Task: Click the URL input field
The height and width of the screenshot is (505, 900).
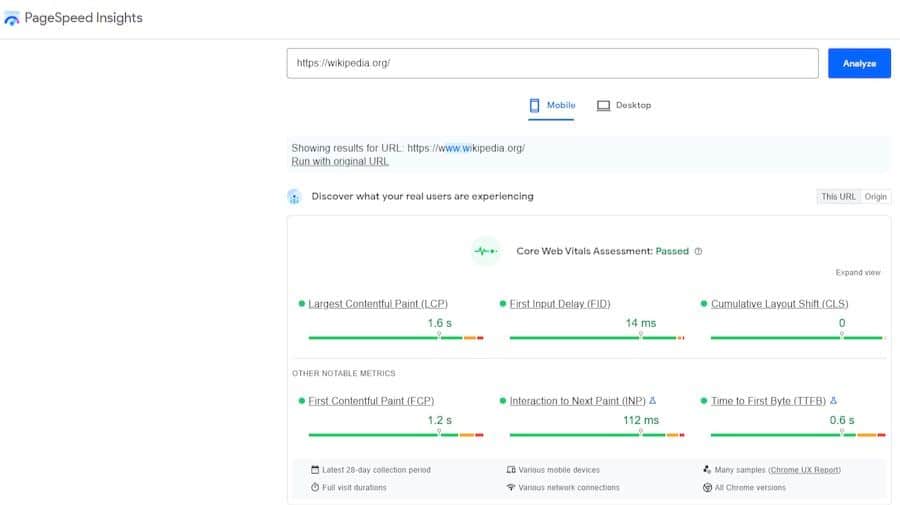Action: (552, 63)
